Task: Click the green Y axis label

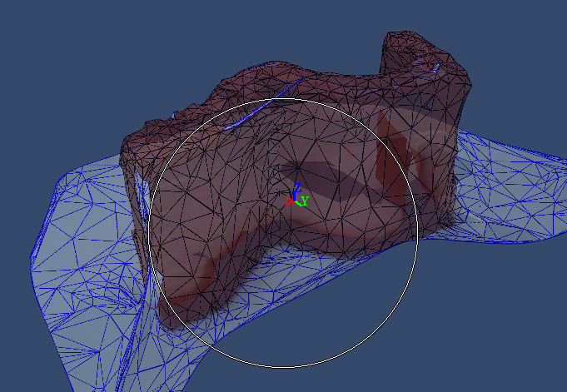Action: [305, 201]
